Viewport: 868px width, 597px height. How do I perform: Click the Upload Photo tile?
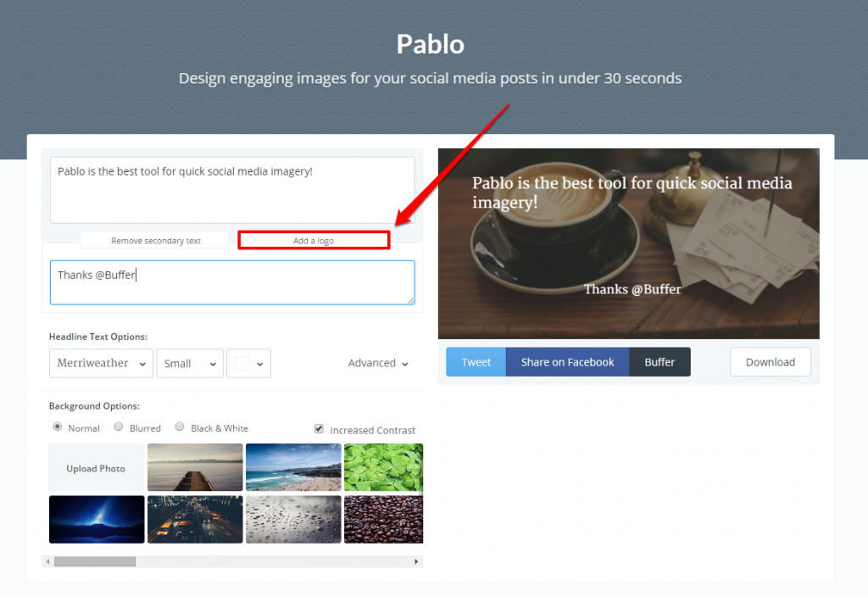point(96,468)
